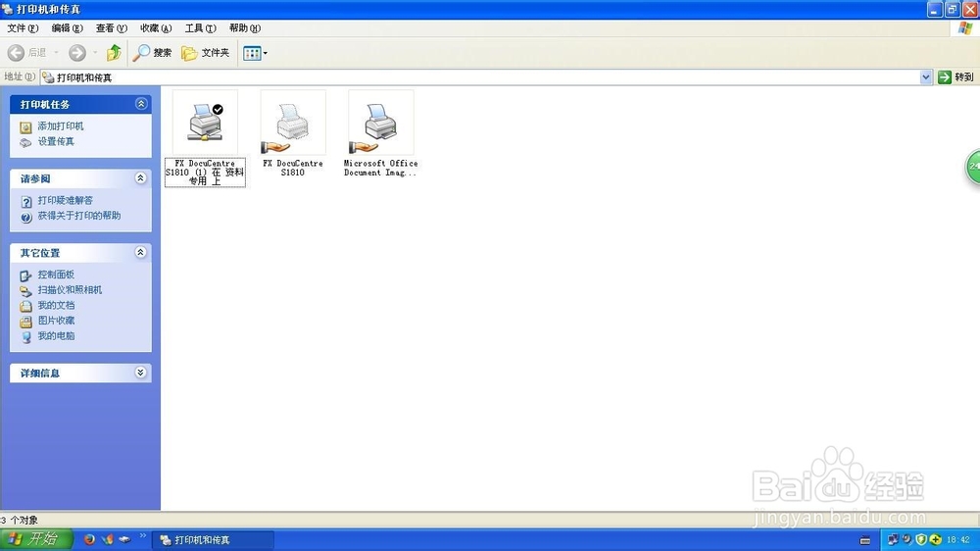Open 我的电脑 link
The width and height of the screenshot is (980, 551).
click(x=56, y=336)
